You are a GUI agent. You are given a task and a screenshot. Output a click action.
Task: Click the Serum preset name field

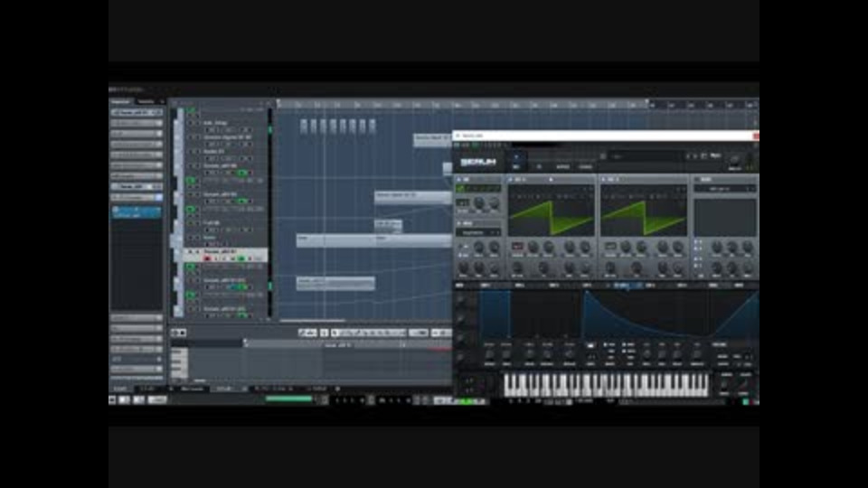(645, 156)
